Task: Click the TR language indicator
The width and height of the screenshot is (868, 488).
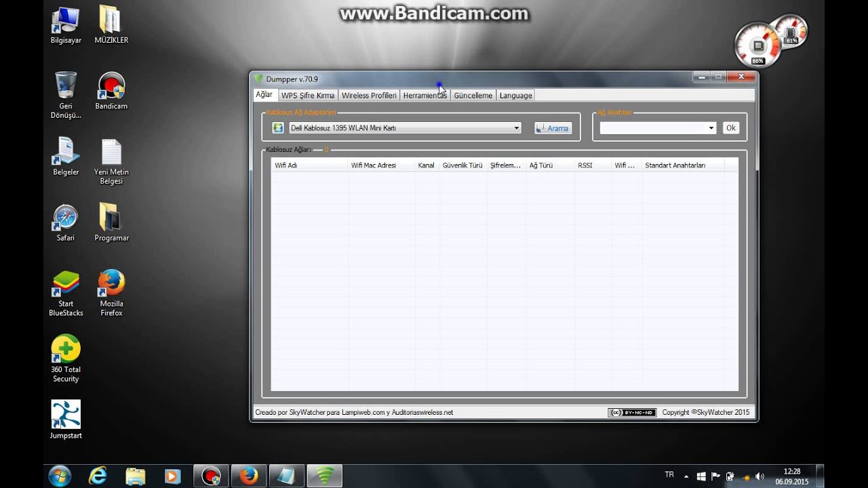Action: pos(669,474)
